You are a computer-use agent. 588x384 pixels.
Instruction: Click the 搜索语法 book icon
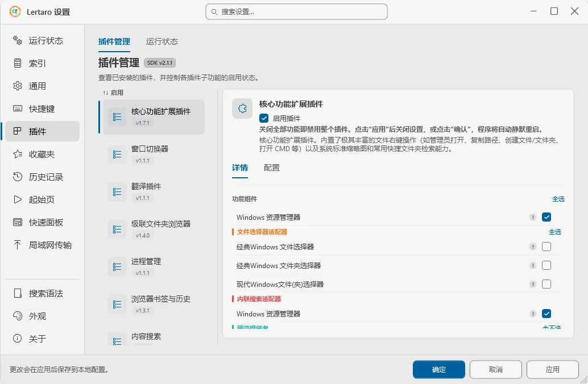click(x=18, y=293)
